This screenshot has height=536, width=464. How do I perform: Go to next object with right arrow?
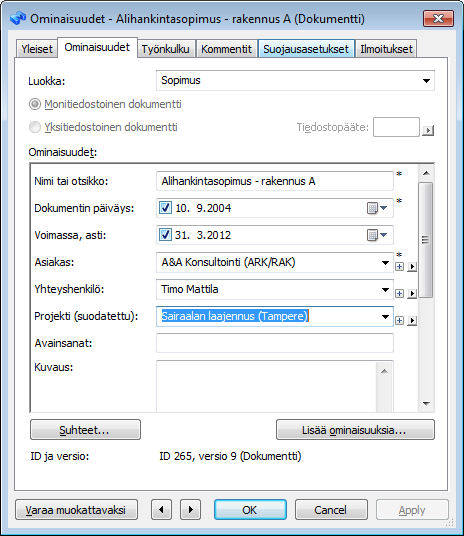[190, 510]
